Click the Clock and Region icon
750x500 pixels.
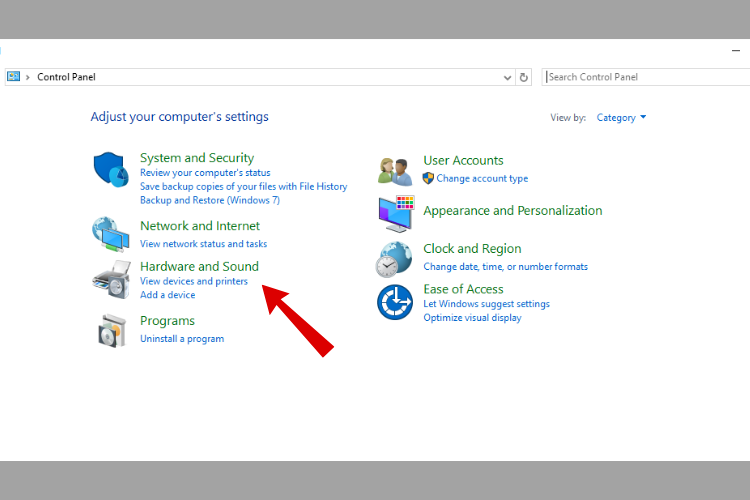point(394,258)
